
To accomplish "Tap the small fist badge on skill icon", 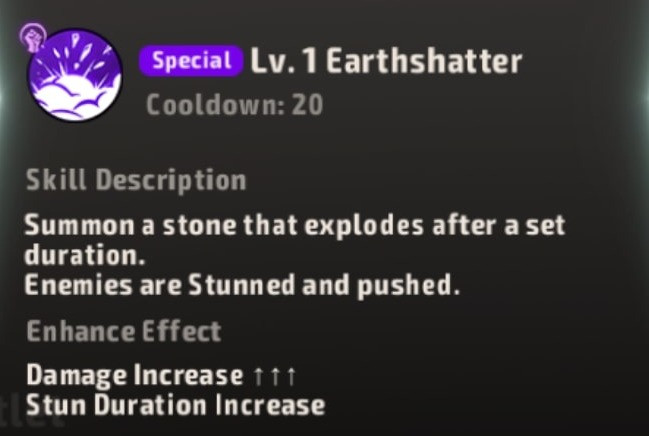I will (33, 38).
